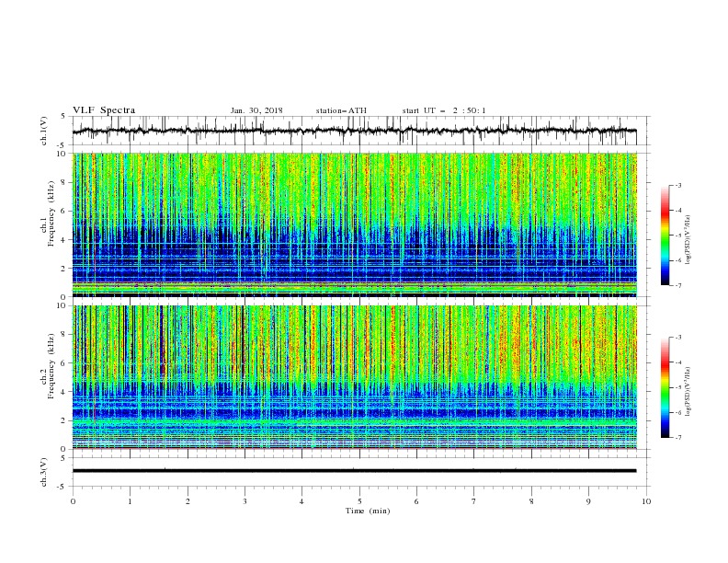The image size is (728, 563).
Task: Click time axis tick label "5"
Action: tap(359, 501)
